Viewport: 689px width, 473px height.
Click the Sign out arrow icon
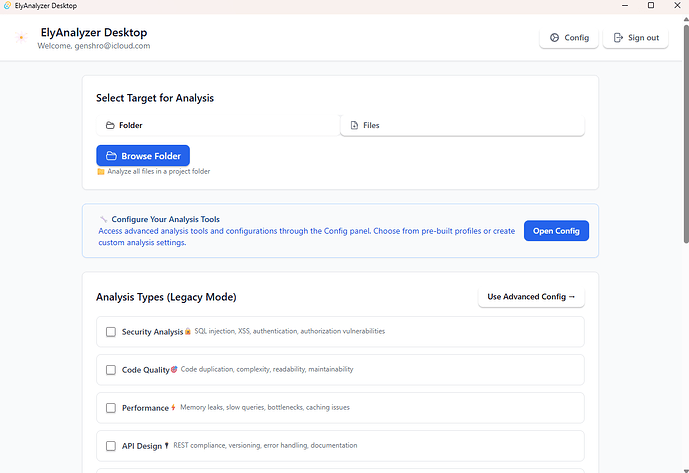point(618,38)
